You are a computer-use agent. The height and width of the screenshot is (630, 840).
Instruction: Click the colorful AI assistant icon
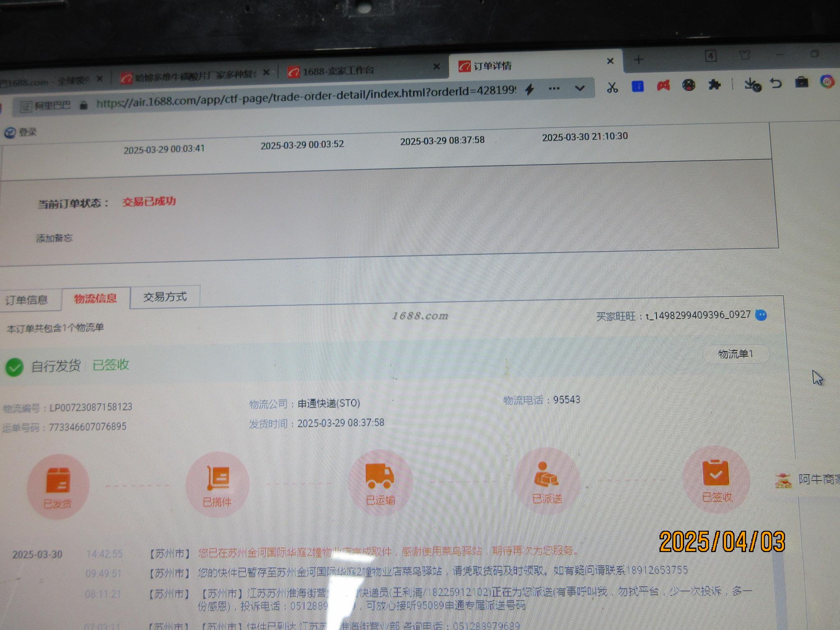(x=827, y=81)
